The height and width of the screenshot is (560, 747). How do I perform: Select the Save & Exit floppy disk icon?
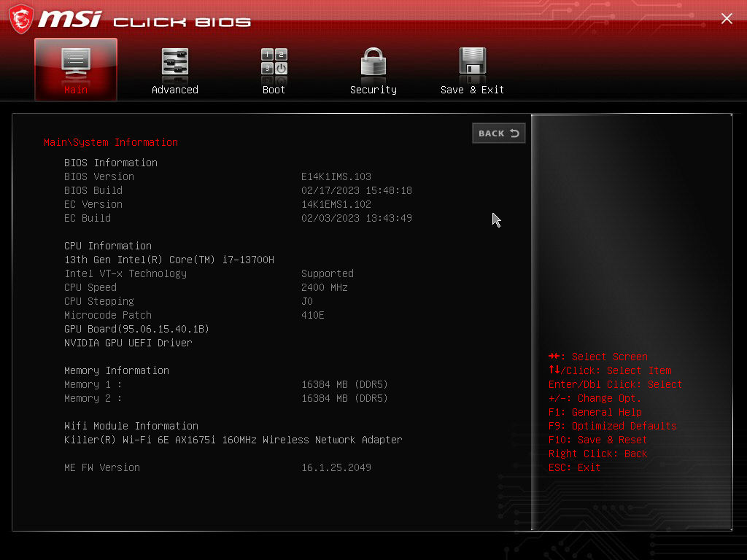coord(472,62)
